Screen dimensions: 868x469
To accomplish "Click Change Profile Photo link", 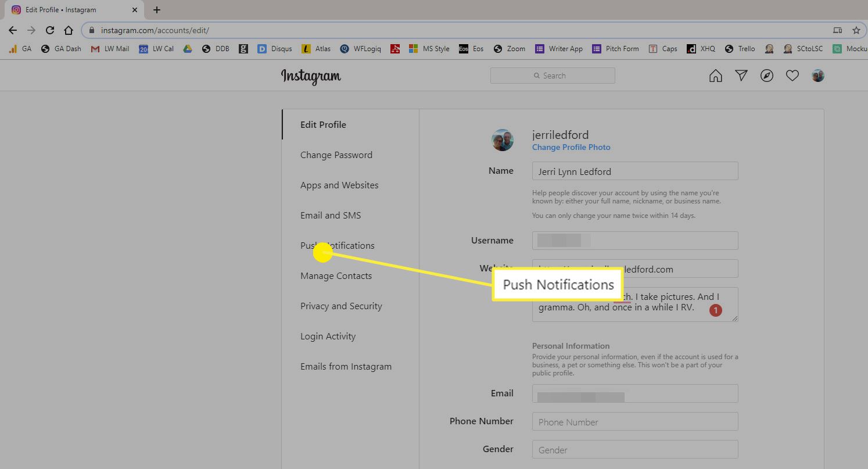I will pyautogui.click(x=571, y=147).
